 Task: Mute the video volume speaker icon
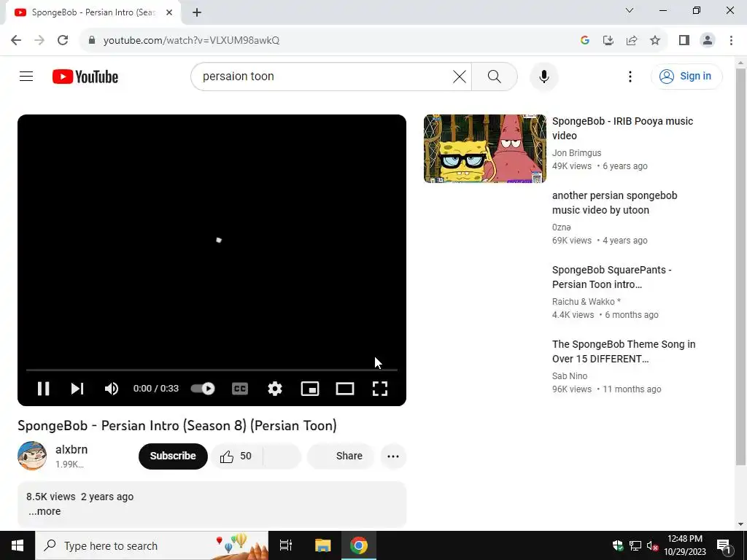tap(112, 389)
